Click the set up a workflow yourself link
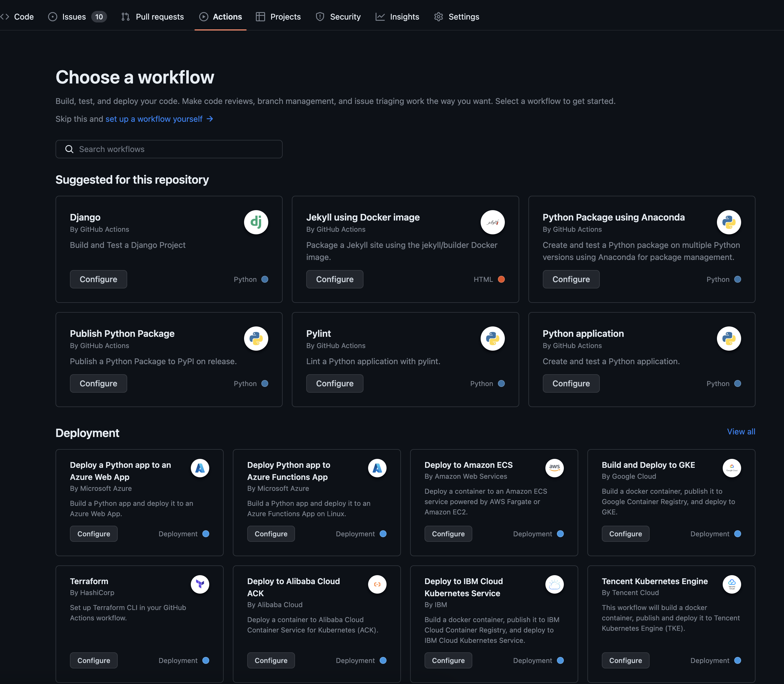The image size is (784, 684). click(154, 119)
